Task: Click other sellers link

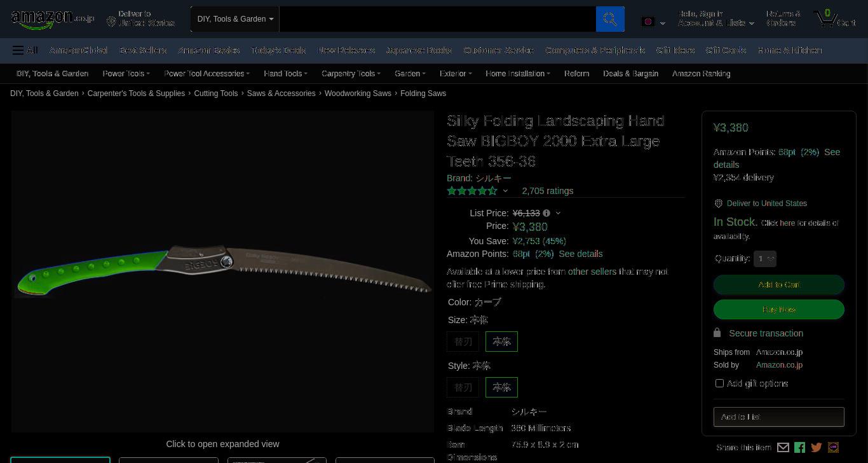Action: click(592, 272)
